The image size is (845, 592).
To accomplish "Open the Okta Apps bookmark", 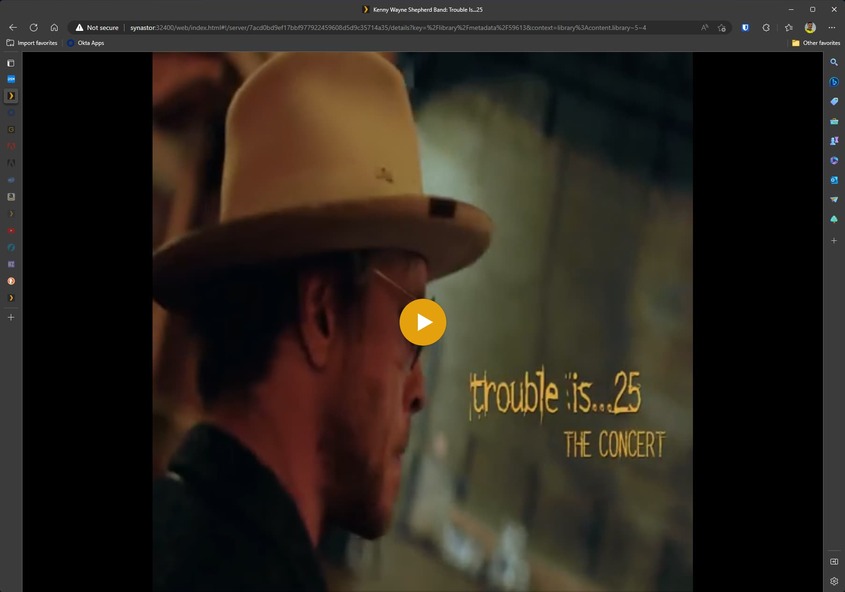I will pos(86,43).
